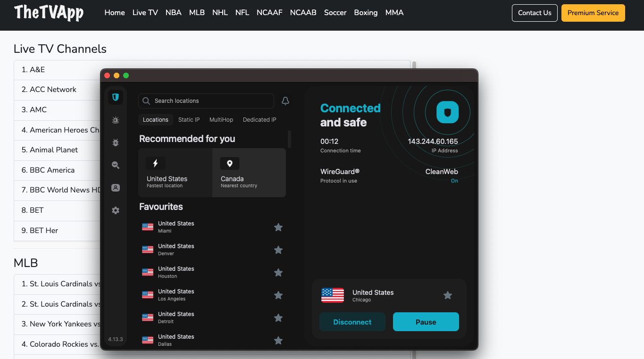Open the NBA page on TheTVApp

tap(173, 13)
